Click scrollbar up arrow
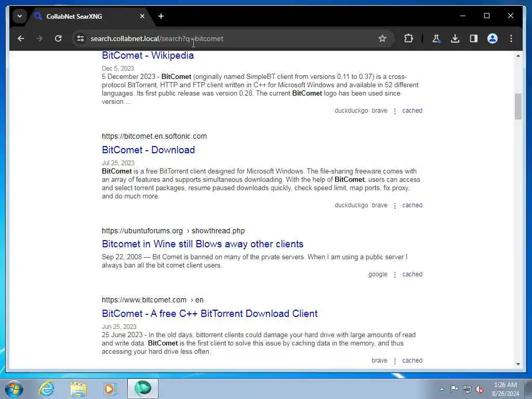 pos(518,56)
